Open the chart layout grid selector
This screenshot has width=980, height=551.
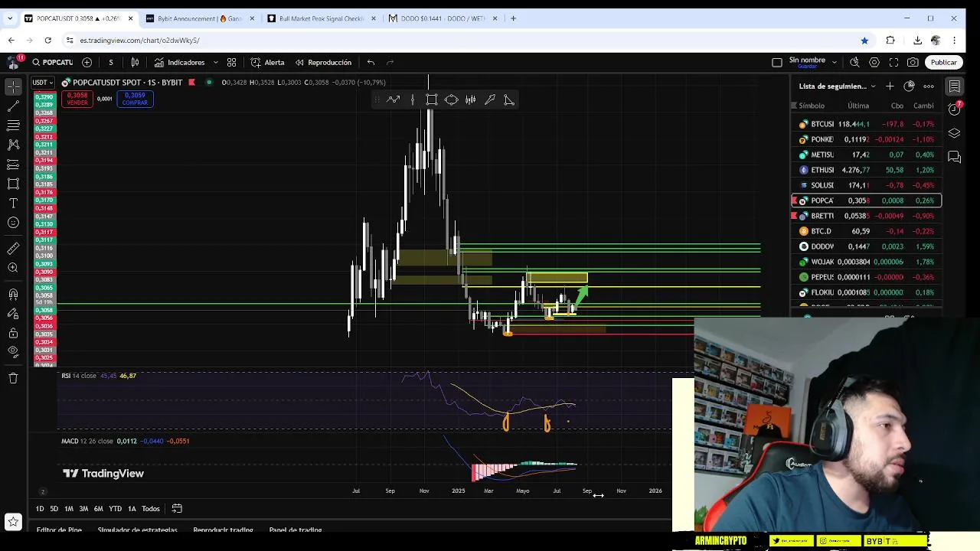(776, 63)
